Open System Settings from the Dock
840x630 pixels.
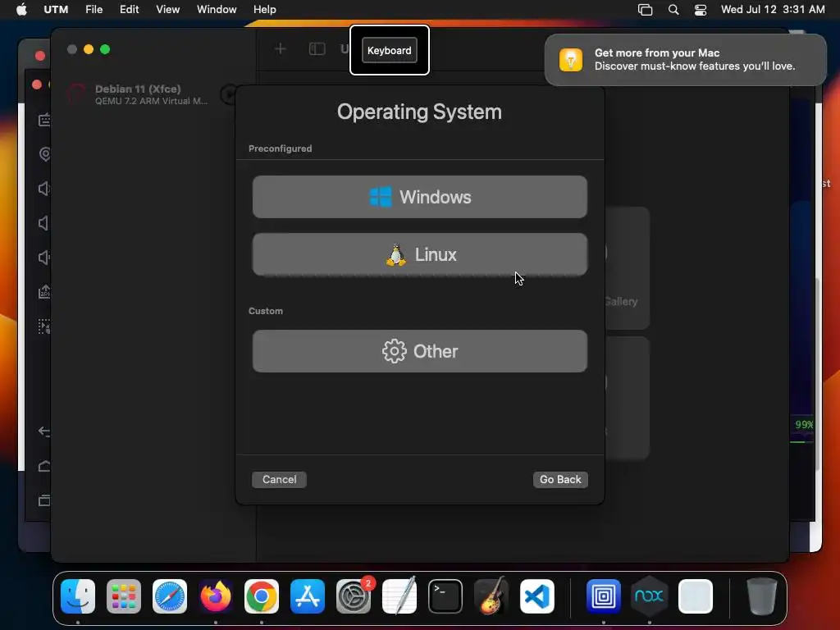354,596
